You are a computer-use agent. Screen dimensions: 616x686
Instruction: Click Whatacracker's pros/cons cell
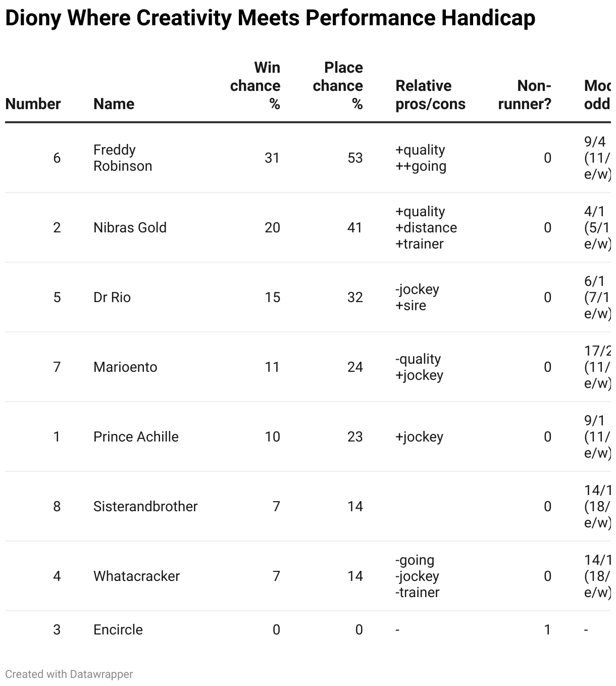417,576
